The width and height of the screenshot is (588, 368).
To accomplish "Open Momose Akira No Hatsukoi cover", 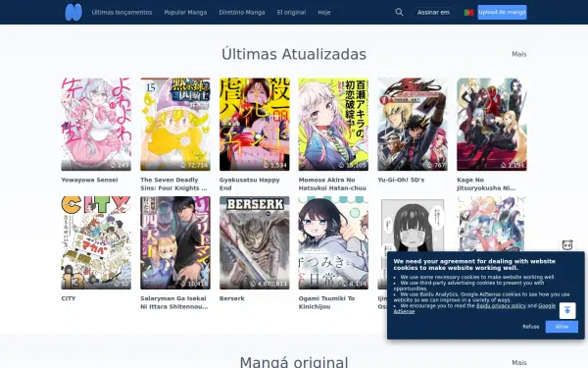I will [333, 125].
